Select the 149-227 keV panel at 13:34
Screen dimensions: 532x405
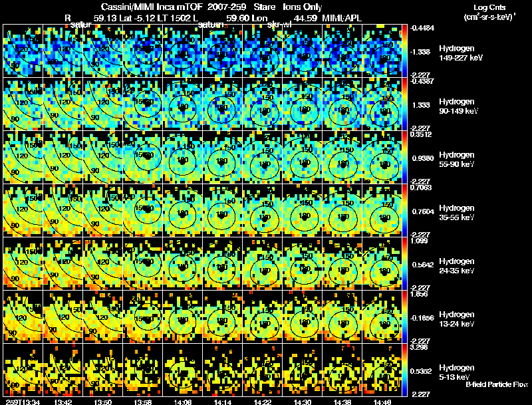pyautogui.click(x=23, y=51)
